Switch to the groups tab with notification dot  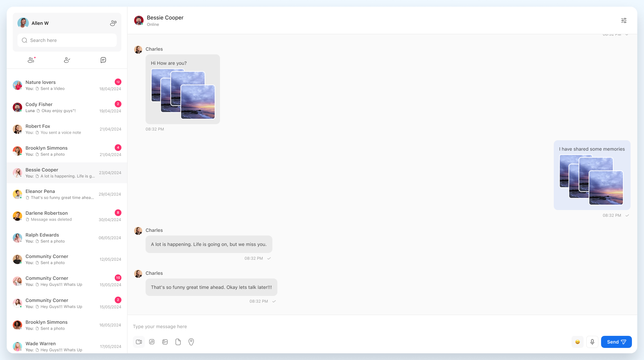click(x=31, y=60)
